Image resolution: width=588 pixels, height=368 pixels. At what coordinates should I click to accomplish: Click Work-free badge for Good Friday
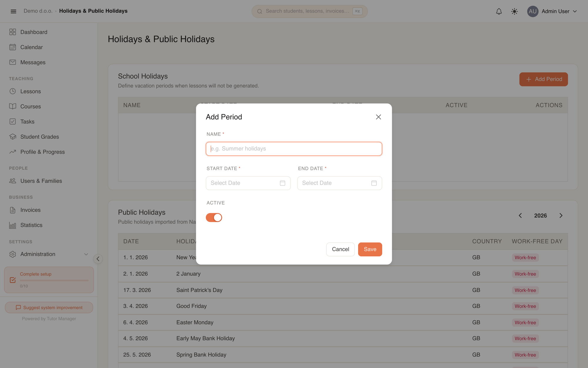coord(525,306)
